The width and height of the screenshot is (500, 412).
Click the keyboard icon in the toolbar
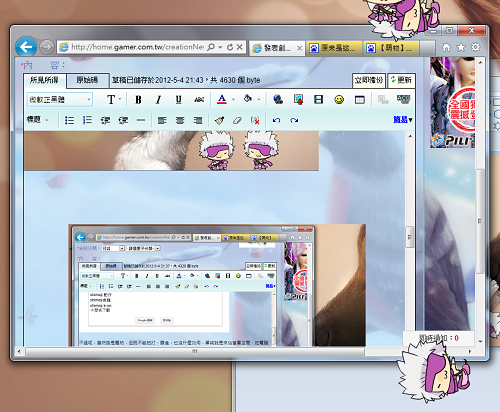pyautogui.click(x=403, y=99)
